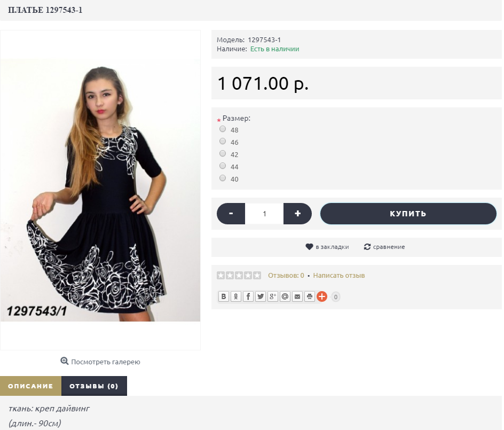504x430 pixels.
Task: Open the dress product photo
Action: 100,190
